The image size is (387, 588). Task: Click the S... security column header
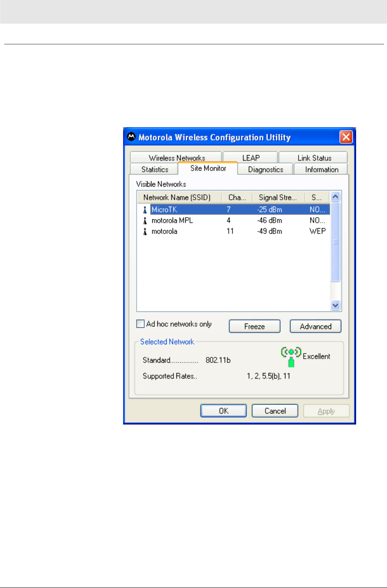[x=317, y=197]
